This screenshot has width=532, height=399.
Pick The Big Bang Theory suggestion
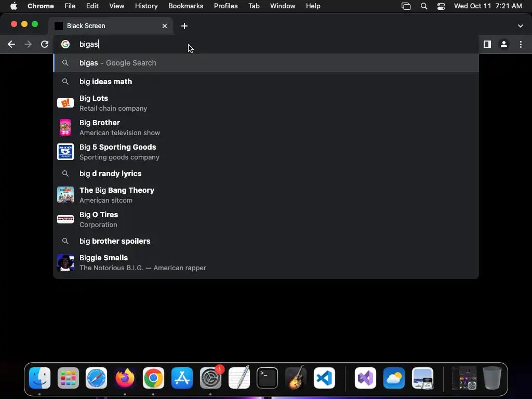(266, 195)
